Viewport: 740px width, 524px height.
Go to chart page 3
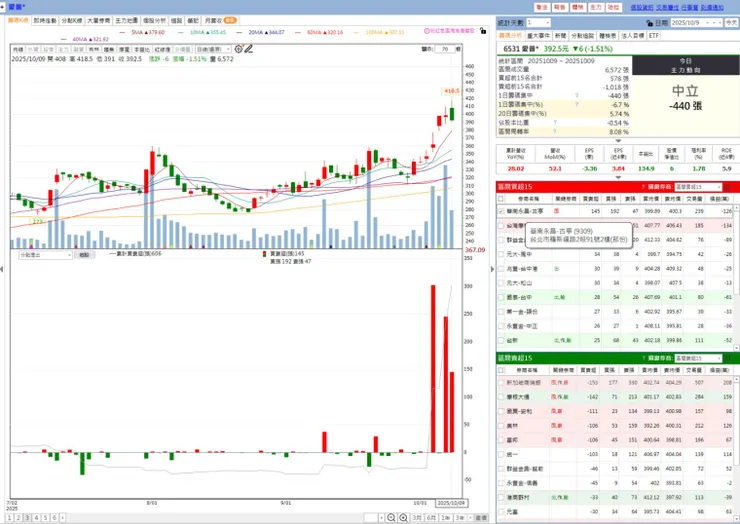tap(27, 518)
